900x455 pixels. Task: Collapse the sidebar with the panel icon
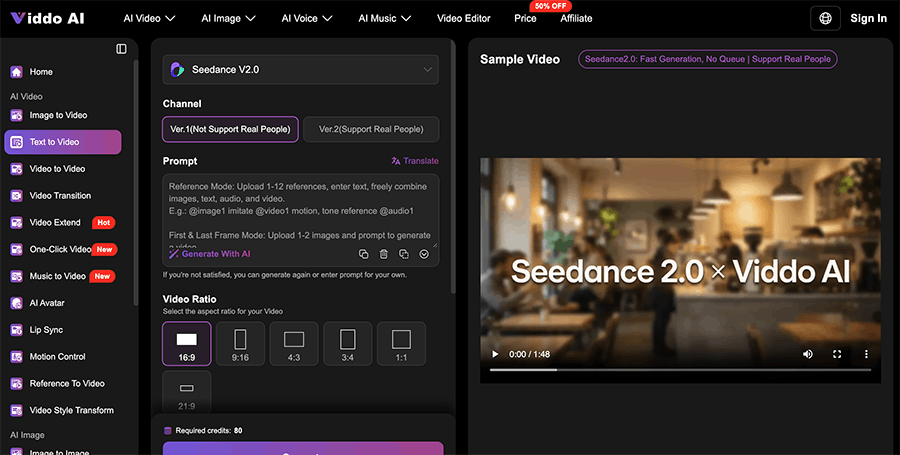pos(121,49)
